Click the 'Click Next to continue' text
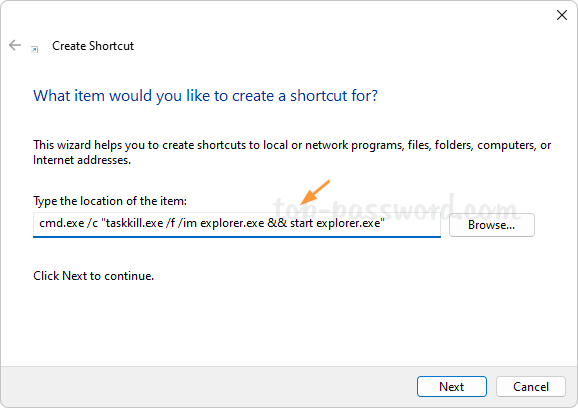This screenshot has height=408, width=578. pyautogui.click(x=93, y=276)
